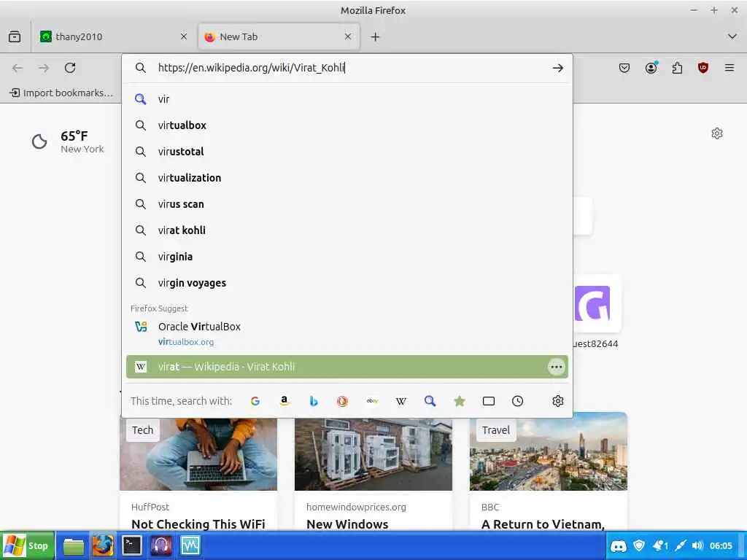
Task: Expand the list all tabs chevron
Action: click(x=732, y=36)
